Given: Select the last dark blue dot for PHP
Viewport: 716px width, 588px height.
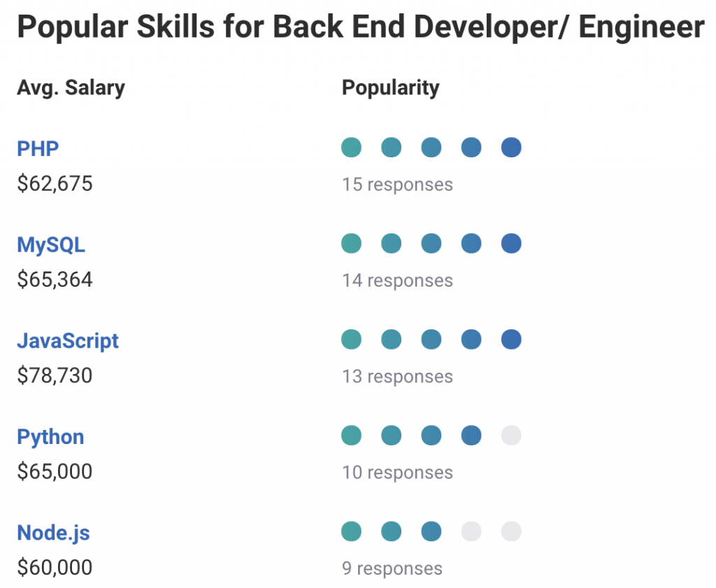Looking at the screenshot, I should (x=511, y=148).
